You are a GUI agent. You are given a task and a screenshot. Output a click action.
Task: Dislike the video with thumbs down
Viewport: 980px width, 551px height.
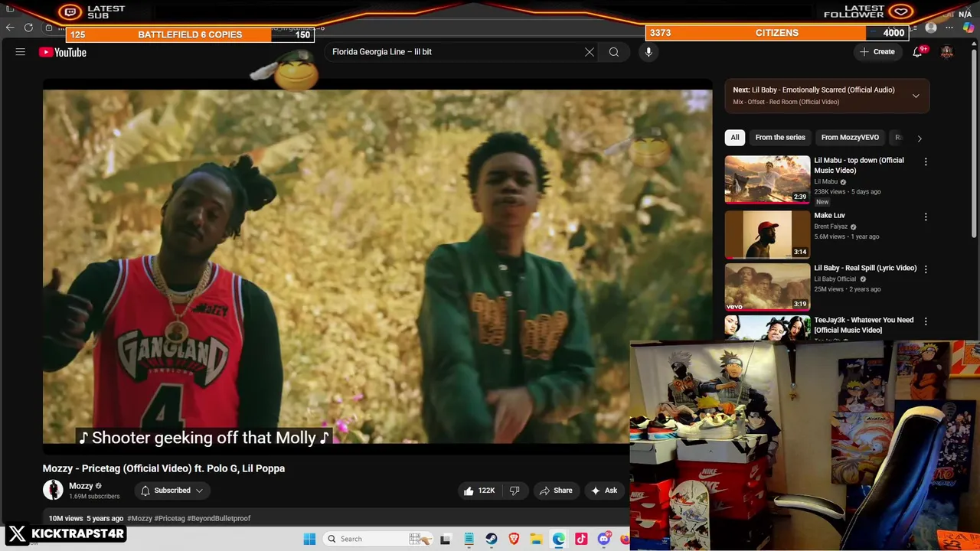[514, 491]
